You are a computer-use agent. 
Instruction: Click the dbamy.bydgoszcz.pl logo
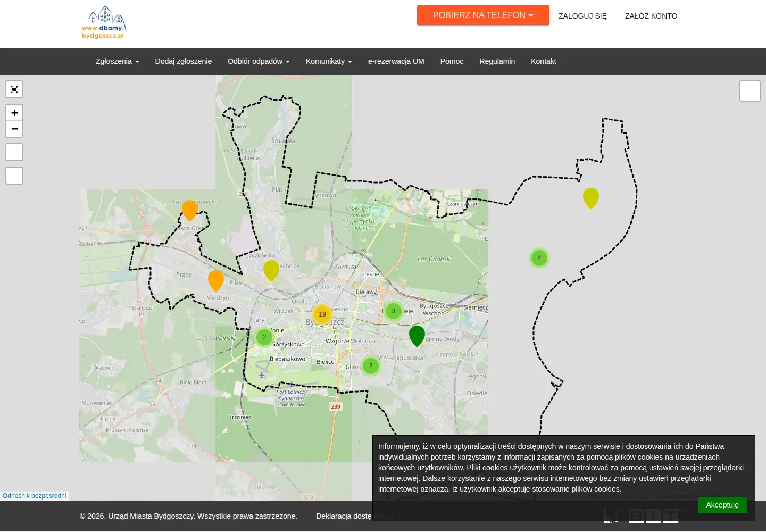[x=104, y=22]
